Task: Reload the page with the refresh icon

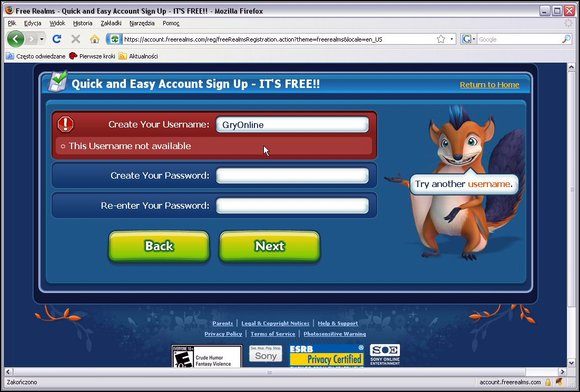Action: (57, 39)
